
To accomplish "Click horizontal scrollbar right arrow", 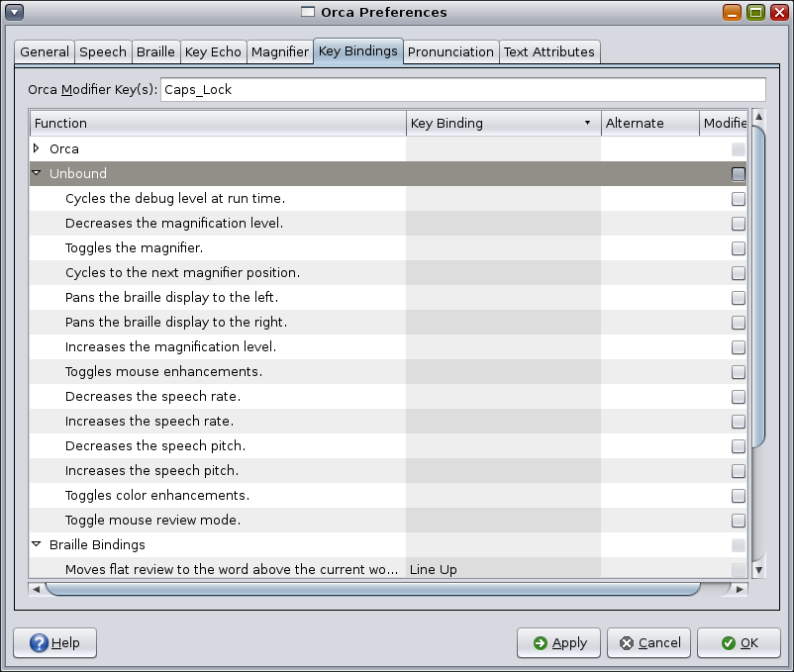I will pos(740,589).
